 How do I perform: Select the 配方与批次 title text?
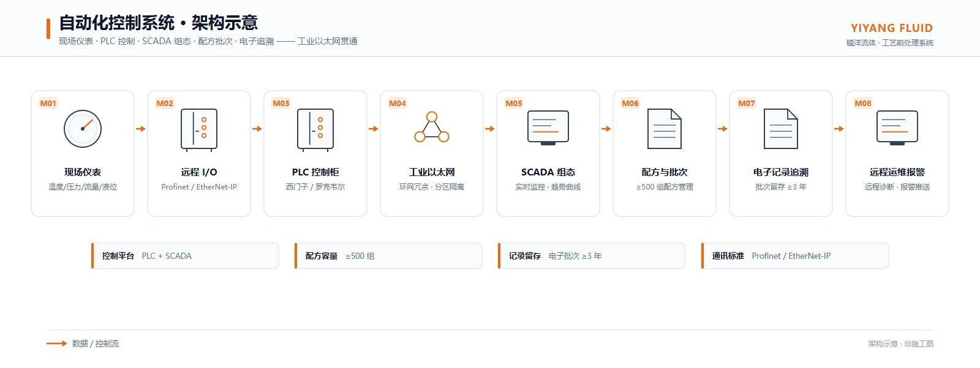(x=665, y=172)
